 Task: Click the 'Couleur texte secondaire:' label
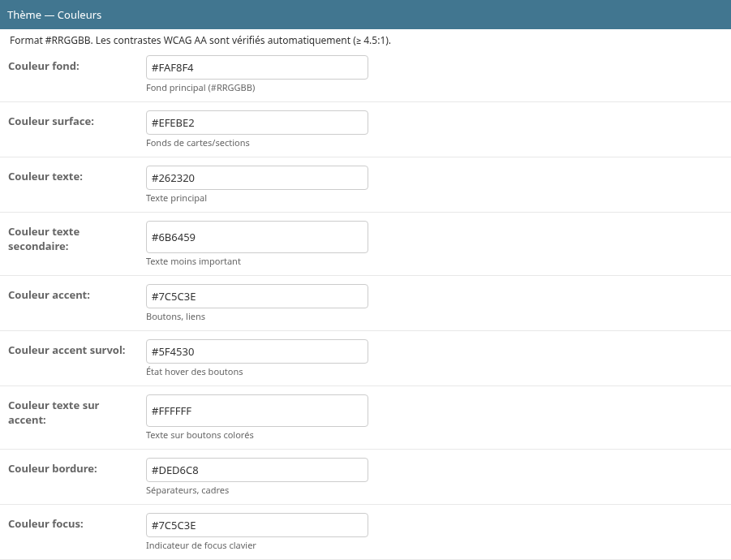coord(44,239)
